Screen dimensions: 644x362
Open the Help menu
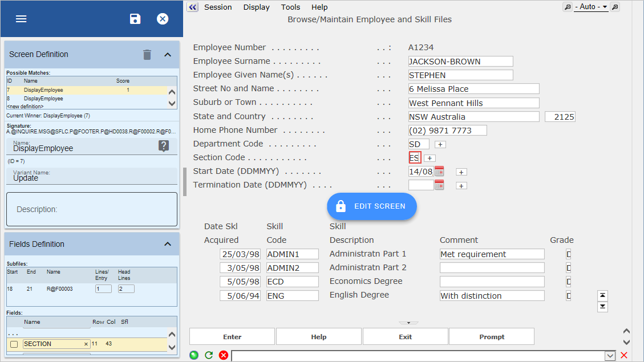tap(319, 7)
